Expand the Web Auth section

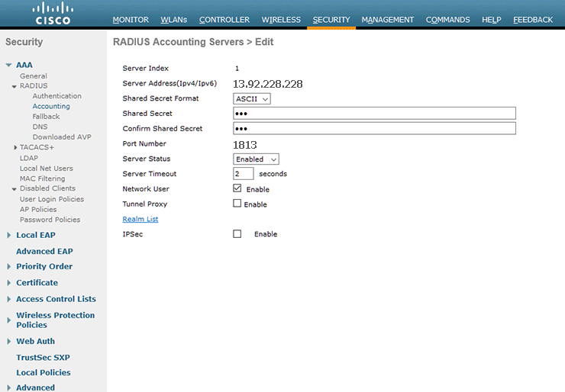click(8, 342)
